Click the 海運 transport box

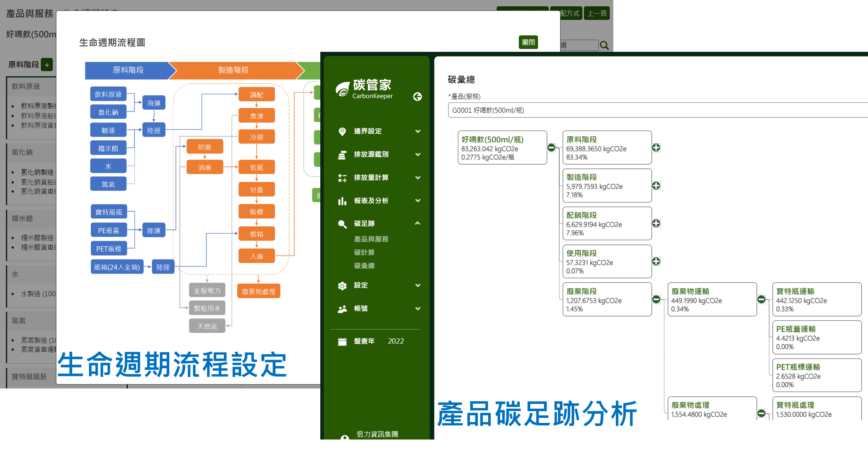click(154, 103)
